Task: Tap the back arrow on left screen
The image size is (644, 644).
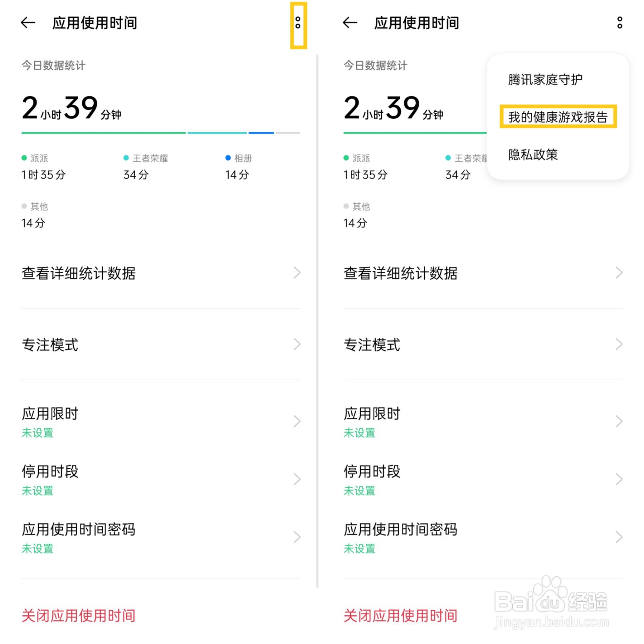Action: tap(28, 23)
